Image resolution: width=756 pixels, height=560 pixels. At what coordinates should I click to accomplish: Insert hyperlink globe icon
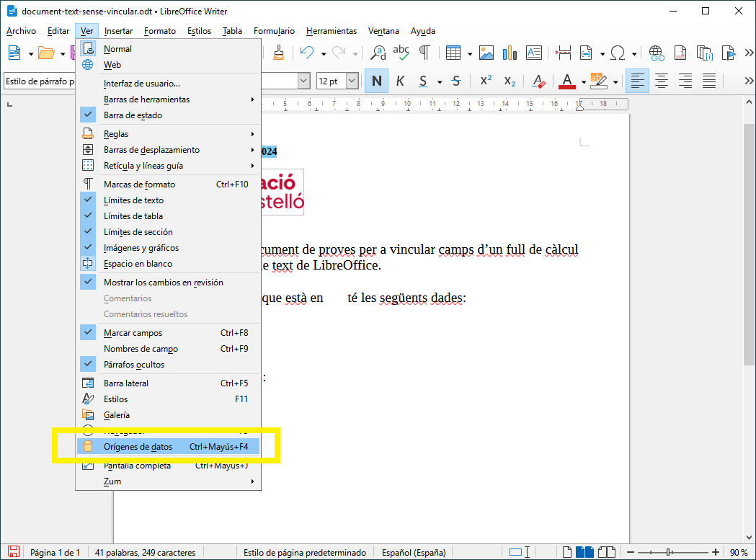click(x=657, y=53)
